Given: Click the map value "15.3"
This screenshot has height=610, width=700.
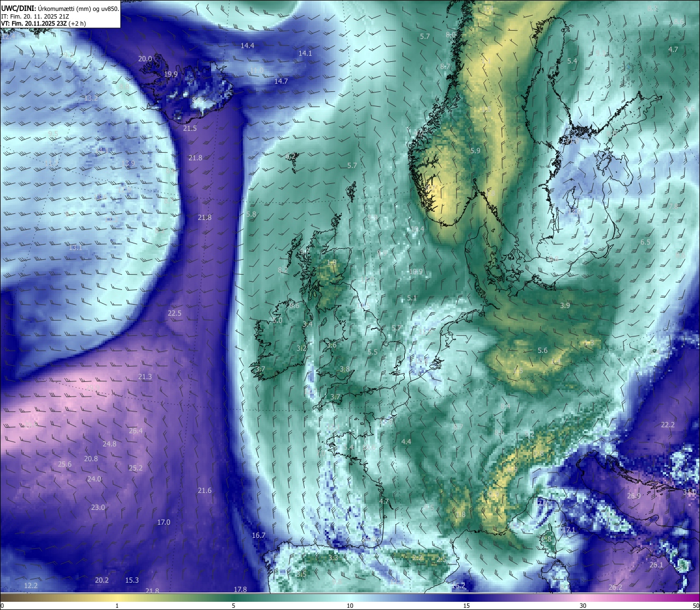Looking at the screenshot, I should point(132,580).
